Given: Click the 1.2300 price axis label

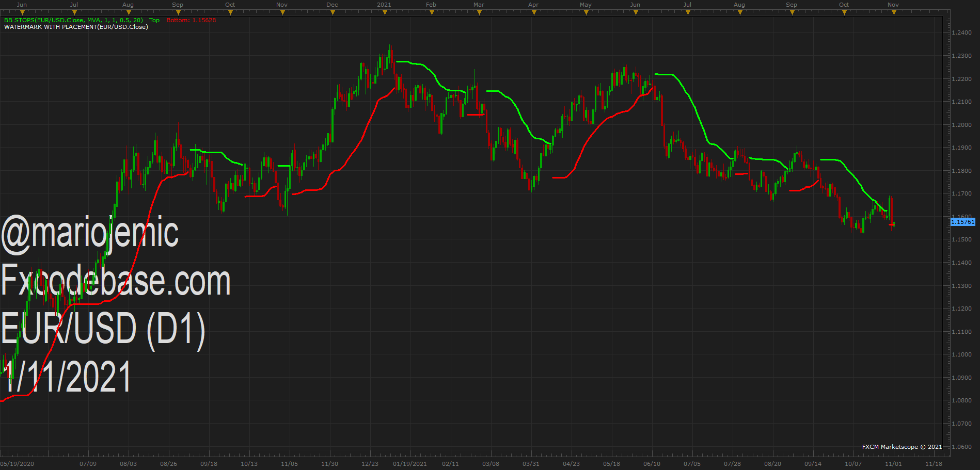Looking at the screenshot, I should (x=961, y=56).
